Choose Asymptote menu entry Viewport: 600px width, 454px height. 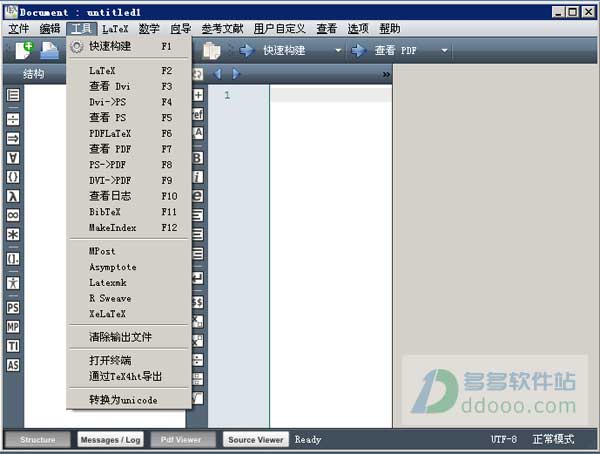click(129, 267)
